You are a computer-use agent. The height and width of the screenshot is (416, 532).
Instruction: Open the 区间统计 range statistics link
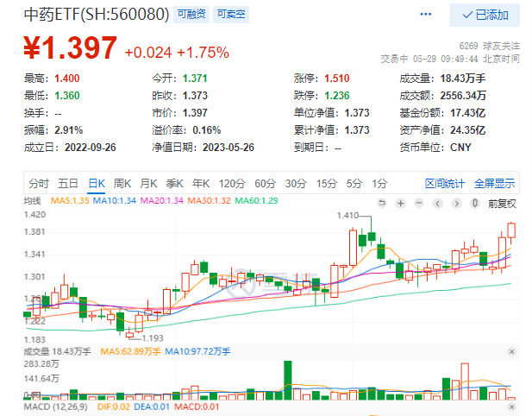click(445, 184)
